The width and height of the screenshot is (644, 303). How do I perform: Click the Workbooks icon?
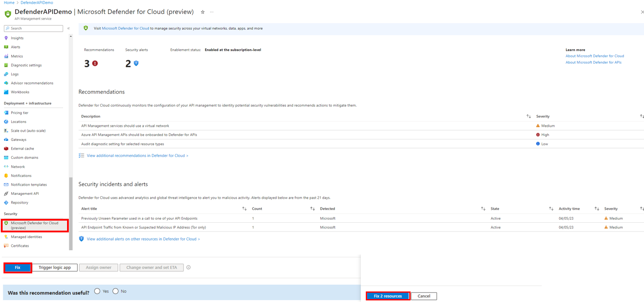point(6,92)
